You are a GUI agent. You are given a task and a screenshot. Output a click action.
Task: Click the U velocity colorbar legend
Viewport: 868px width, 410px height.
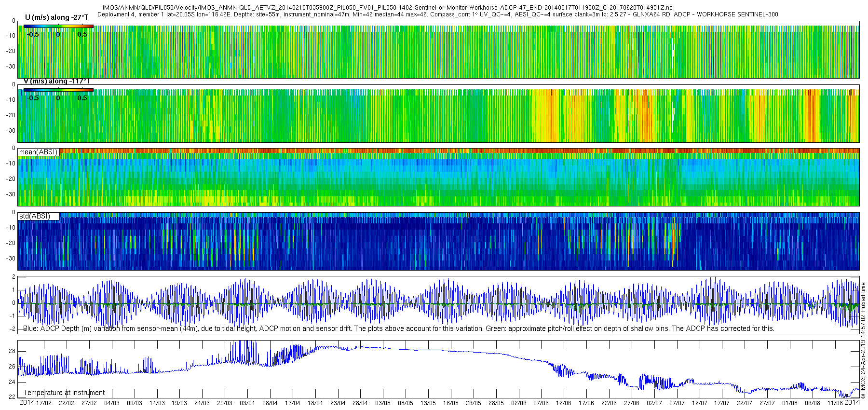(x=58, y=27)
